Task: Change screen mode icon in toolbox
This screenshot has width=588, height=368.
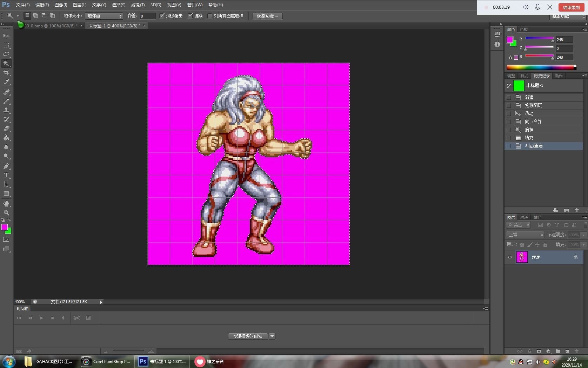Action: (6, 249)
